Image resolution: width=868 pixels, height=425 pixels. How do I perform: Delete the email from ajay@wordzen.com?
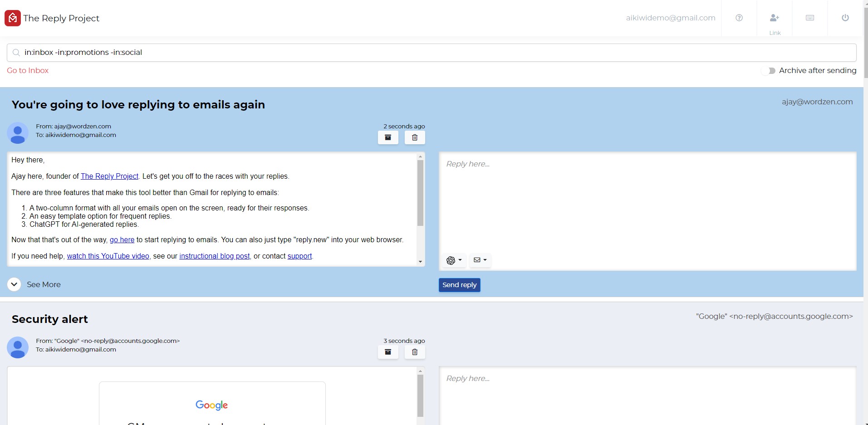415,137
